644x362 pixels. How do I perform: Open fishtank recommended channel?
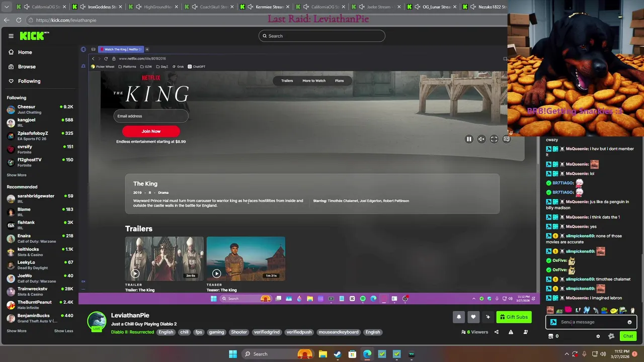39,225
